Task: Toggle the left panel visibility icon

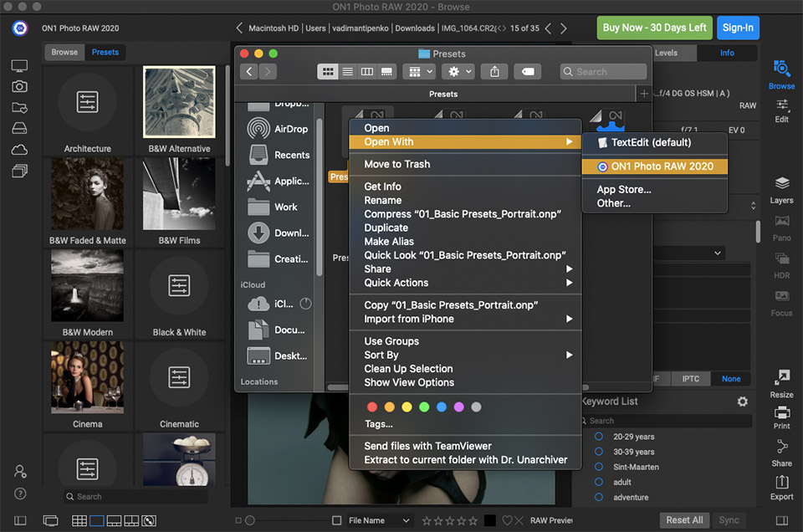Action: coord(20,521)
